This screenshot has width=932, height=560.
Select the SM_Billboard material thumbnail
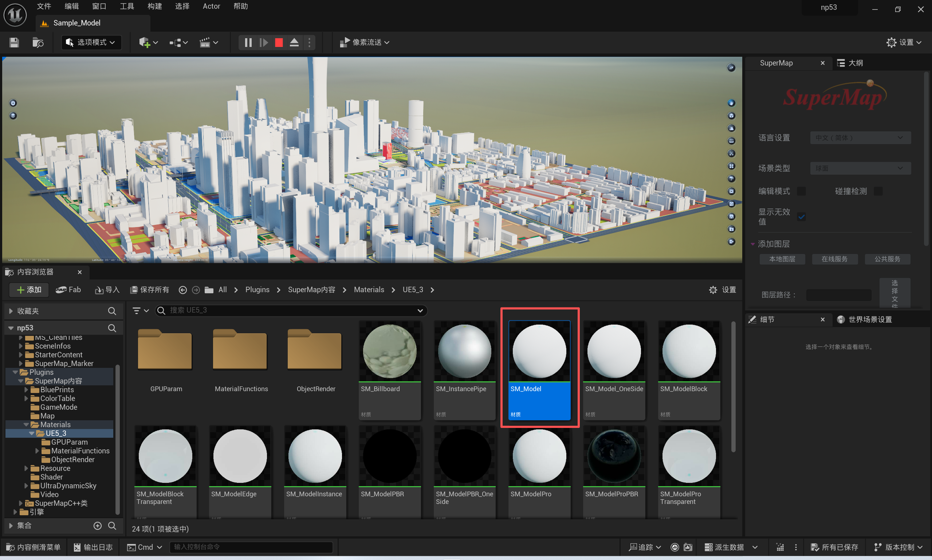click(x=389, y=352)
